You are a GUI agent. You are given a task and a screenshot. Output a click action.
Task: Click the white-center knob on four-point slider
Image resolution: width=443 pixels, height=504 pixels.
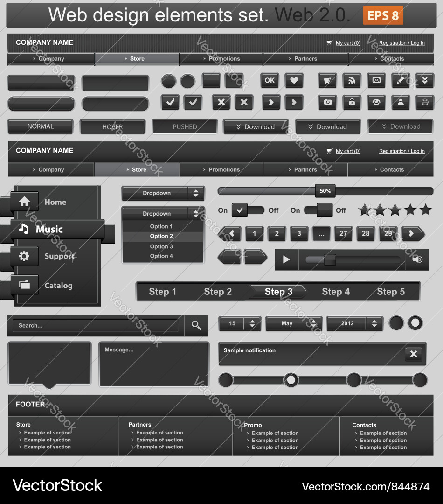point(291,380)
